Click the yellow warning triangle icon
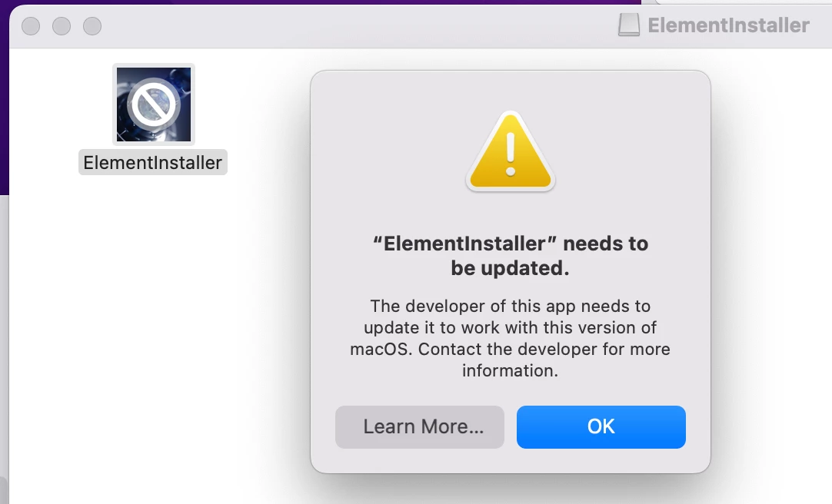 (x=511, y=152)
